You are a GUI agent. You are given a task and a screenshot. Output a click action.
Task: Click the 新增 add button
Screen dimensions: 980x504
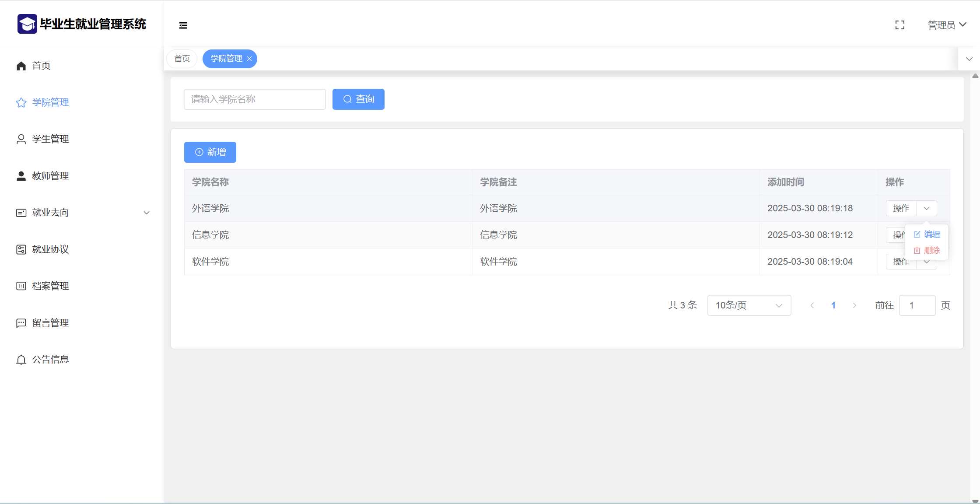coord(210,152)
